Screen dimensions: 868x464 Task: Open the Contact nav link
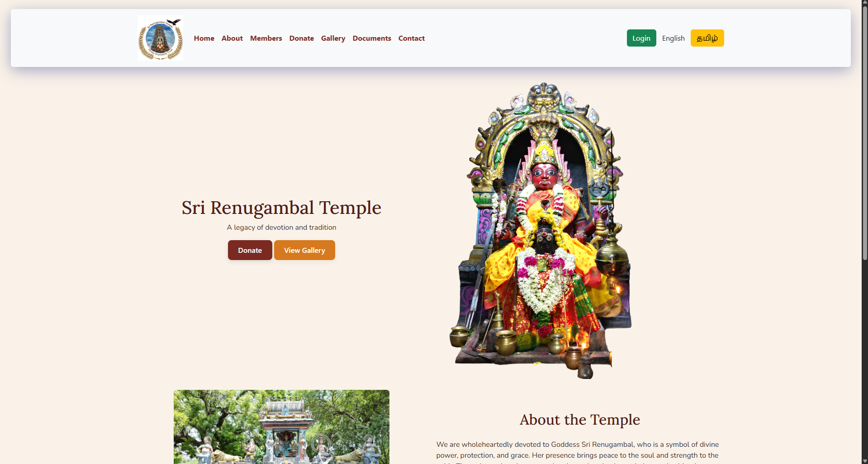(x=411, y=38)
